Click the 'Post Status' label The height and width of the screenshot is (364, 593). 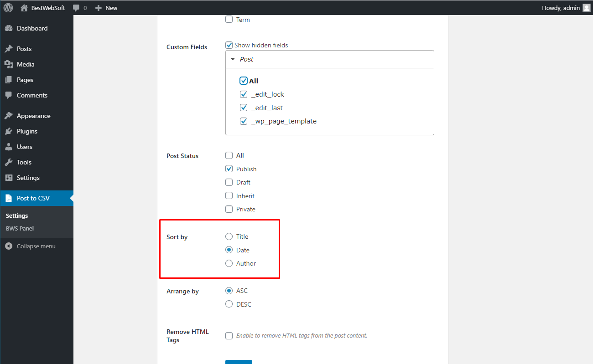pos(182,156)
